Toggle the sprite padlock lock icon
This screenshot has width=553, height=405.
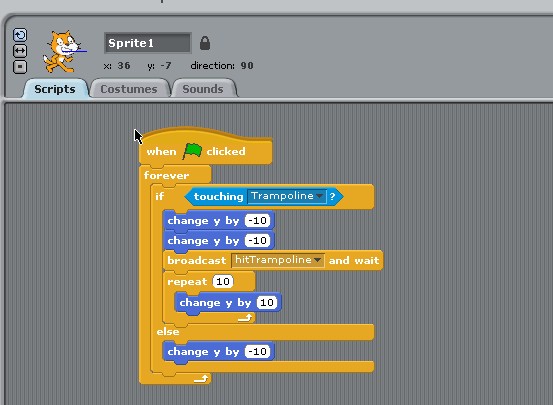pyautogui.click(x=205, y=43)
